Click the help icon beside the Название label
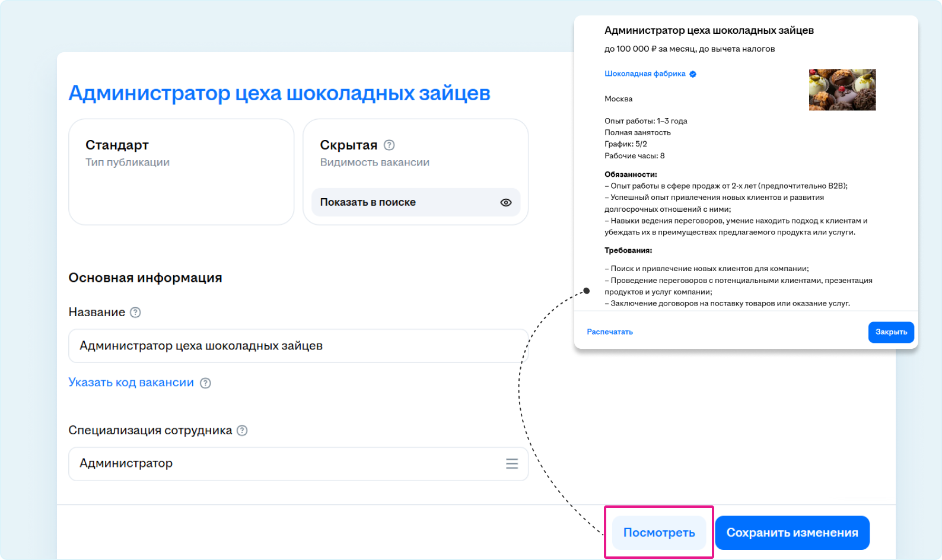The image size is (942, 560). pyautogui.click(x=135, y=313)
